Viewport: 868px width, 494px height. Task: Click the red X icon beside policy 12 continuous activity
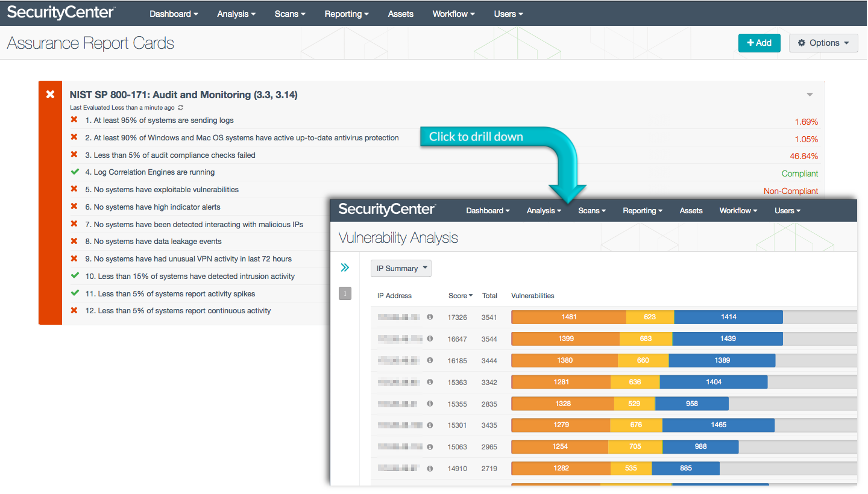pos(74,310)
